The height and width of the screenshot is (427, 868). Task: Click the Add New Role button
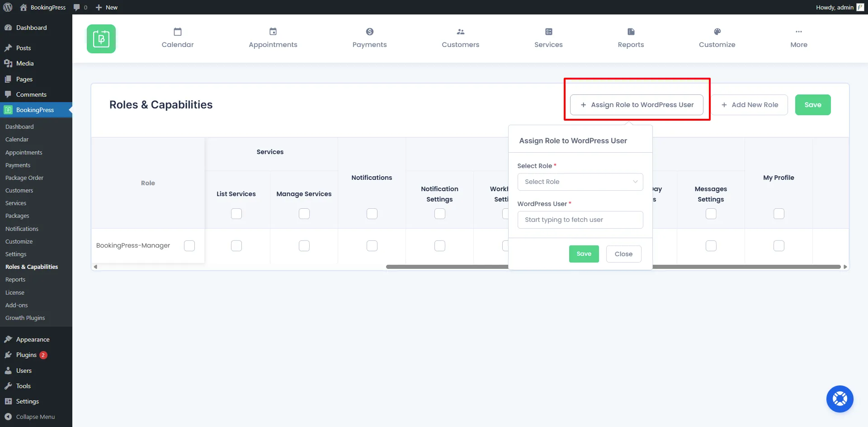[x=750, y=105]
